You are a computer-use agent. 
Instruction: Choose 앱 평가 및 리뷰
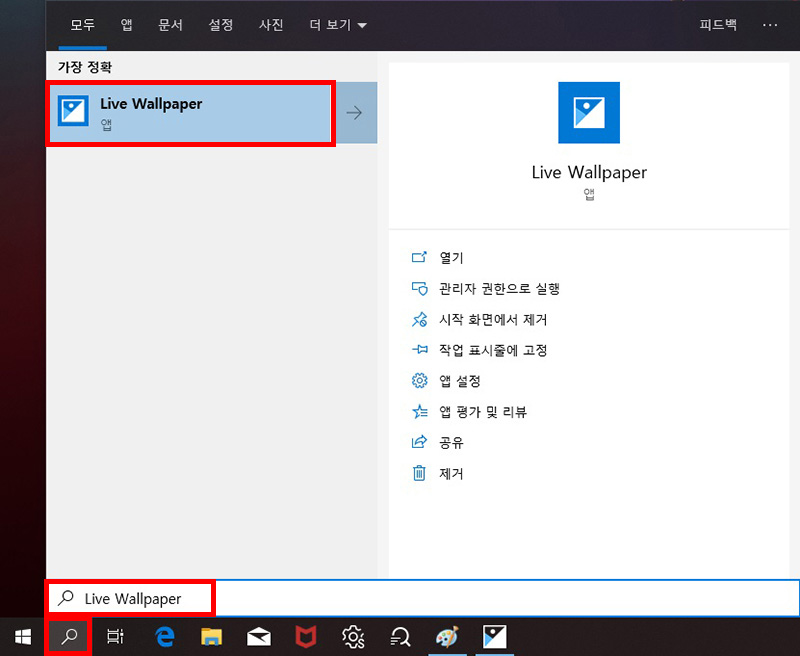click(x=469, y=412)
